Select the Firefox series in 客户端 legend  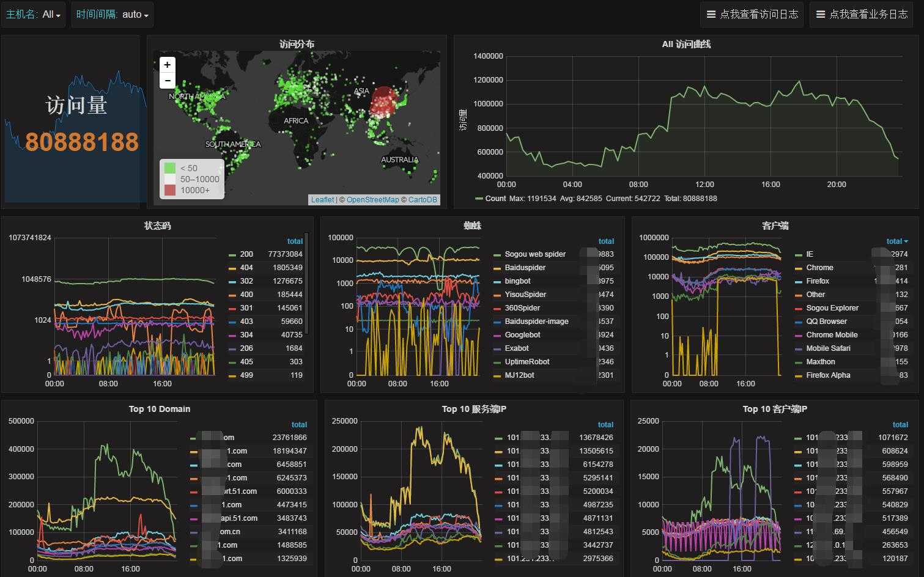coord(818,281)
